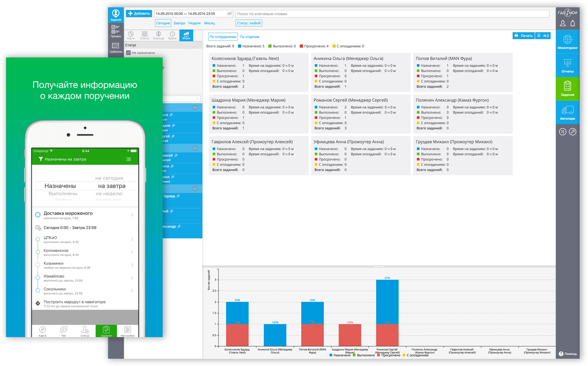588x366 pixels.
Task: Open Чат tab in phone app
Action: pyautogui.click(x=63, y=331)
